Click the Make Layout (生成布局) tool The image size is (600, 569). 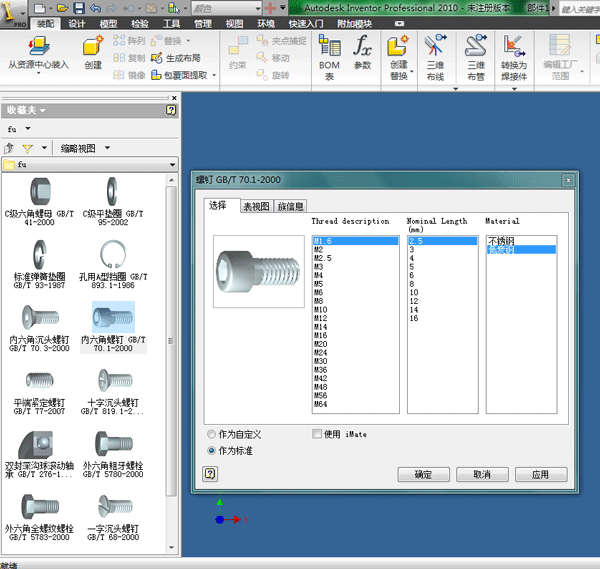pos(176,58)
